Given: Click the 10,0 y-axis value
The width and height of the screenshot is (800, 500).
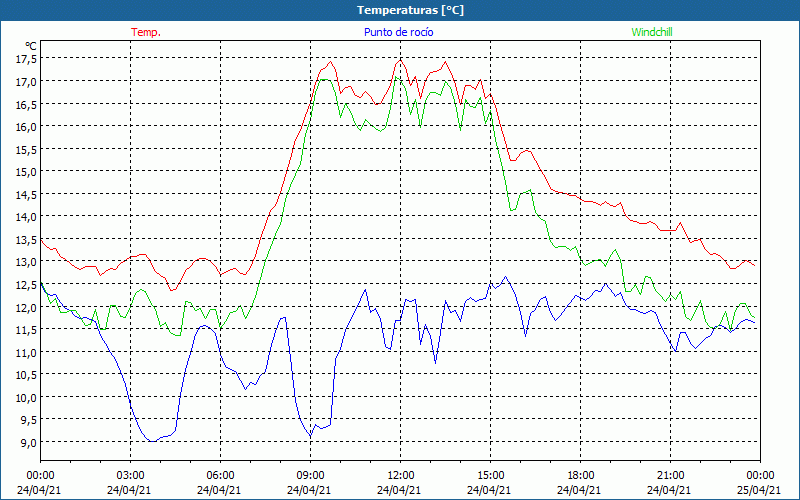Looking at the screenshot, I should [26, 397].
